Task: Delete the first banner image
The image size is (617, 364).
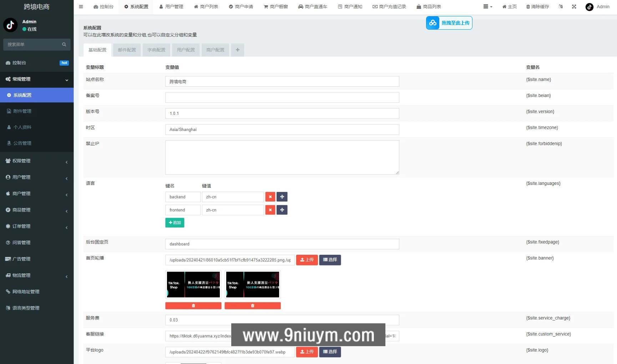Action: click(193, 306)
